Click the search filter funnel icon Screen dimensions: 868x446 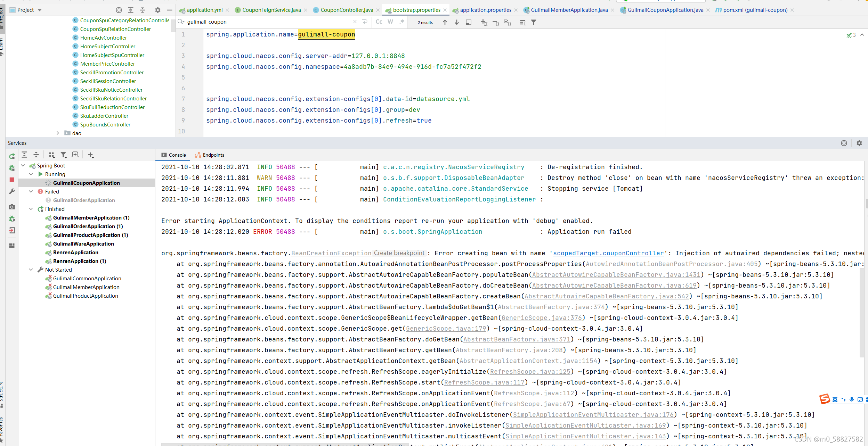(x=534, y=22)
